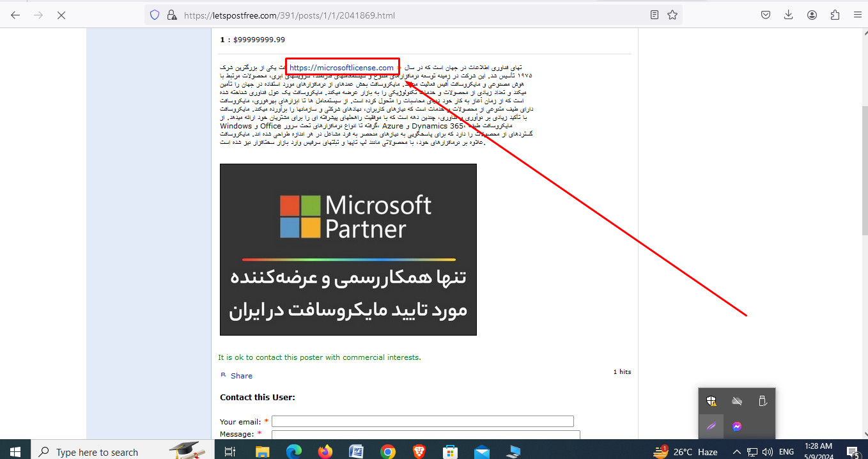
Task: Open Messenger icon in tray popup
Action: coord(736,426)
